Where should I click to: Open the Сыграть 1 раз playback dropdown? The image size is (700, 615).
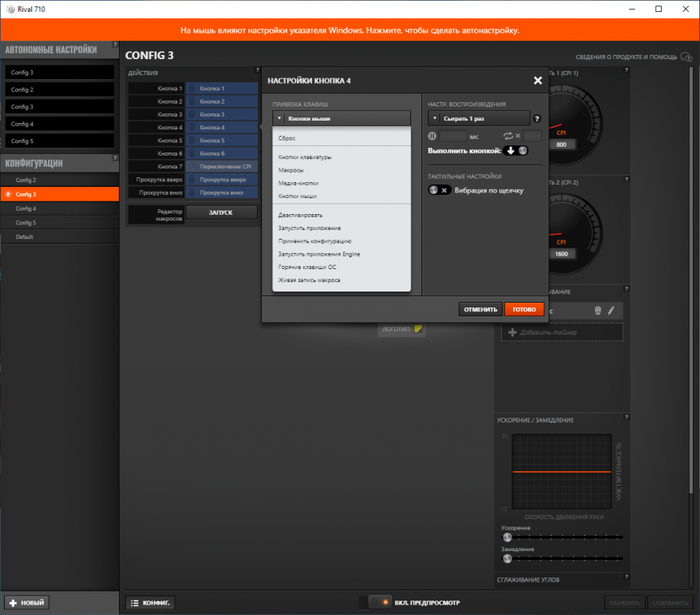[x=479, y=118]
